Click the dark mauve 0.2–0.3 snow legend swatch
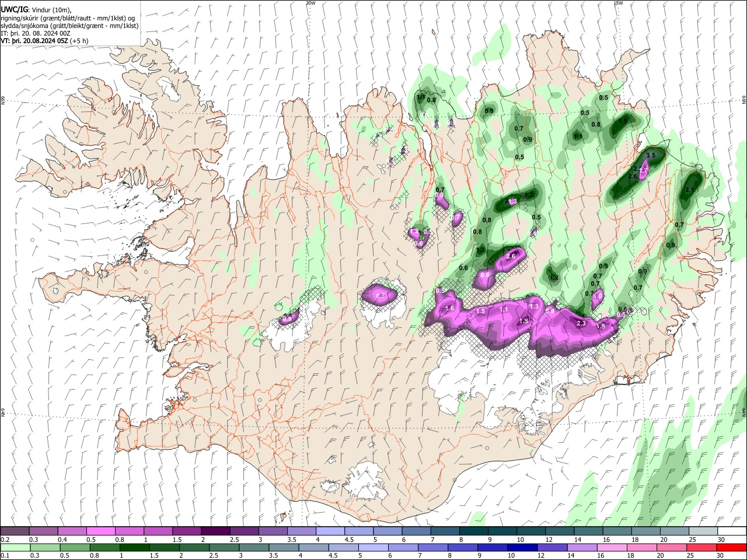This screenshot has height=560, width=747. click(15, 531)
